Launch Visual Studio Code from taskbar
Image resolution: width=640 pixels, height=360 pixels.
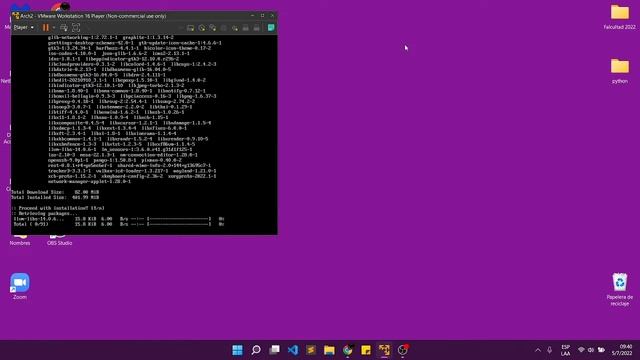[x=293, y=350]
